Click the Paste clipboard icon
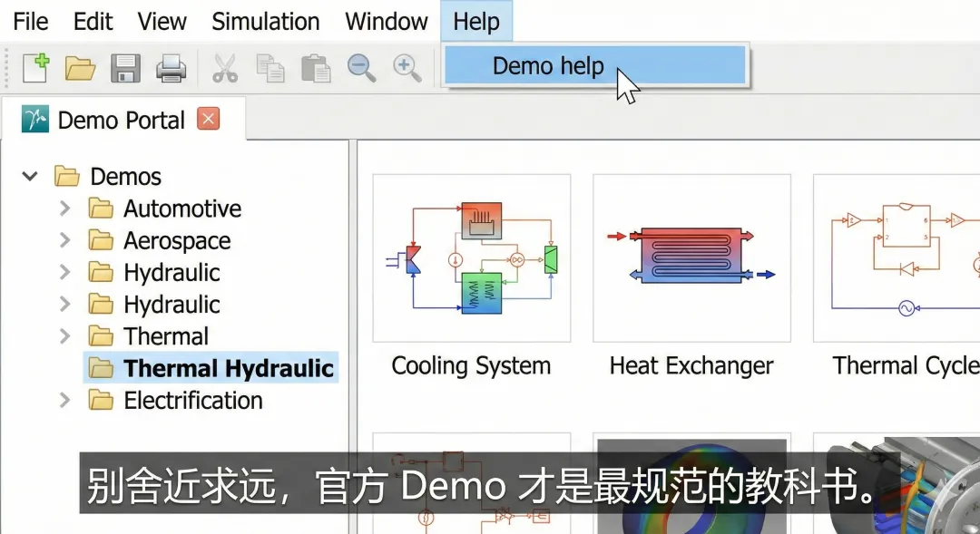Viewport: 980px width, 534px height. [x=316, y=68]
